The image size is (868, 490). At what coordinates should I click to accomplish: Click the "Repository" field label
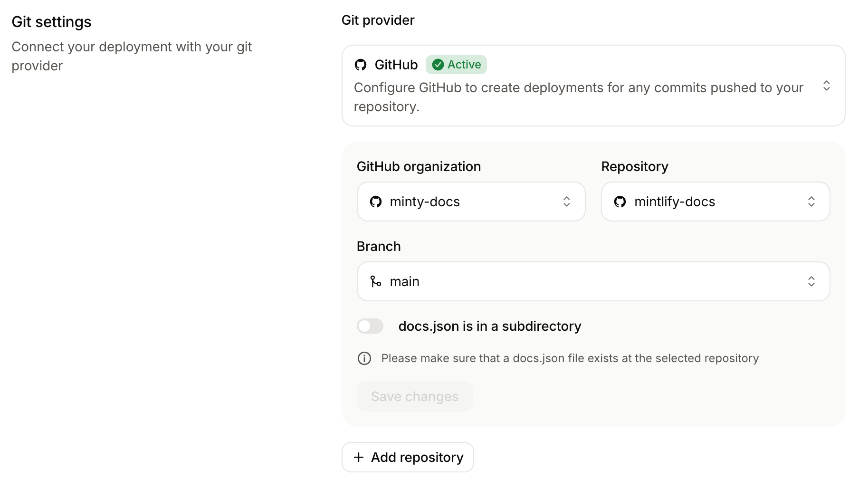635,166
